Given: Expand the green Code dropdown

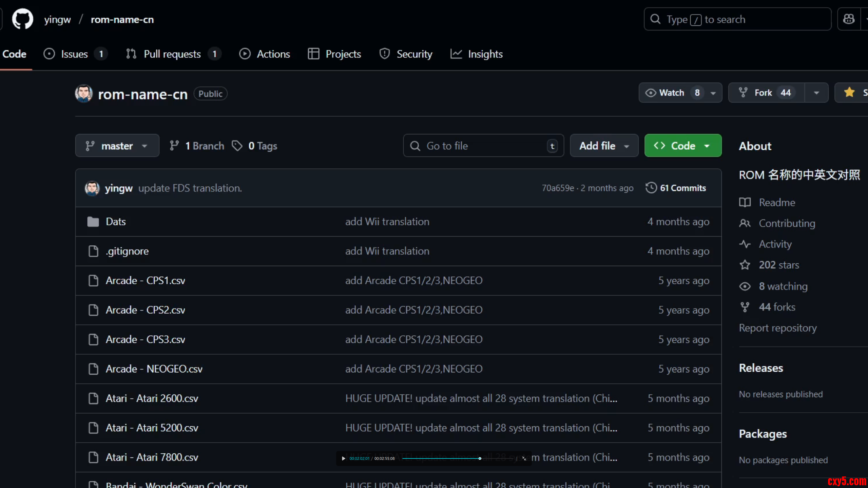Looking at the screenshot, I should tap(683, 146).
